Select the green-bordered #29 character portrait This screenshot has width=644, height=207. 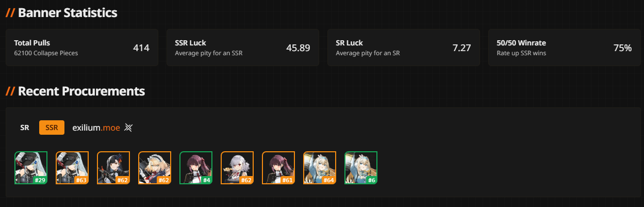[31, 168]
